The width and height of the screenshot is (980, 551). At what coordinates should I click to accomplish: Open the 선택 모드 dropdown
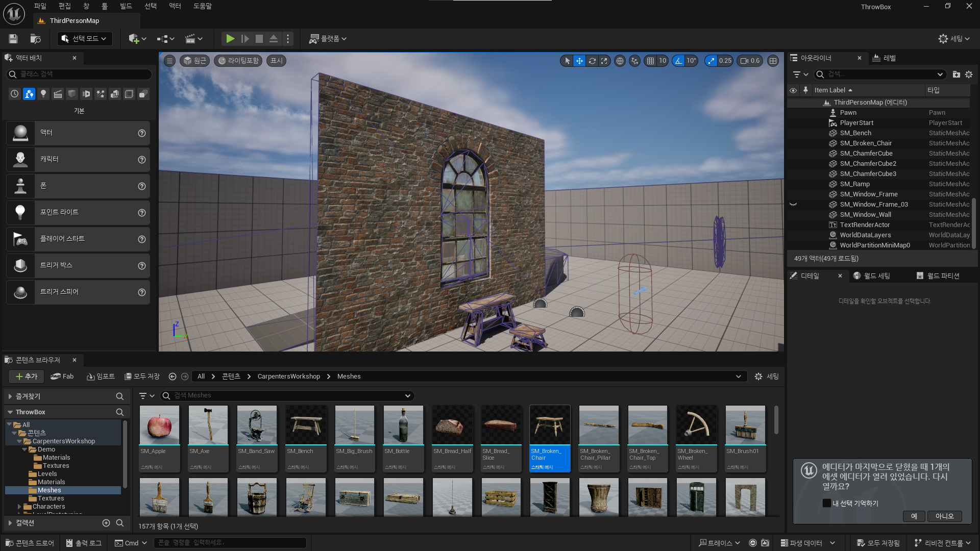click(84, 39)
